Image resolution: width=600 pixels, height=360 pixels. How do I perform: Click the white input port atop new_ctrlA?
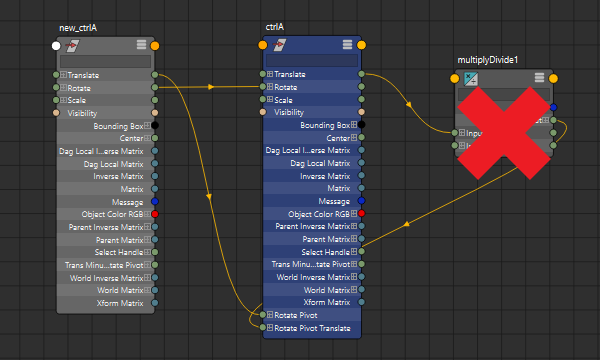point(56,46)
